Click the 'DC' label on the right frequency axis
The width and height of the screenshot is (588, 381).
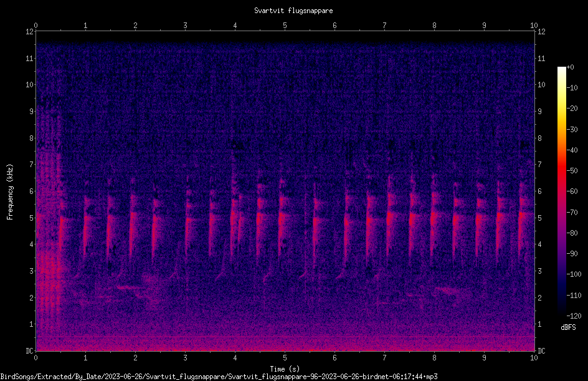(x=541, y=350)
